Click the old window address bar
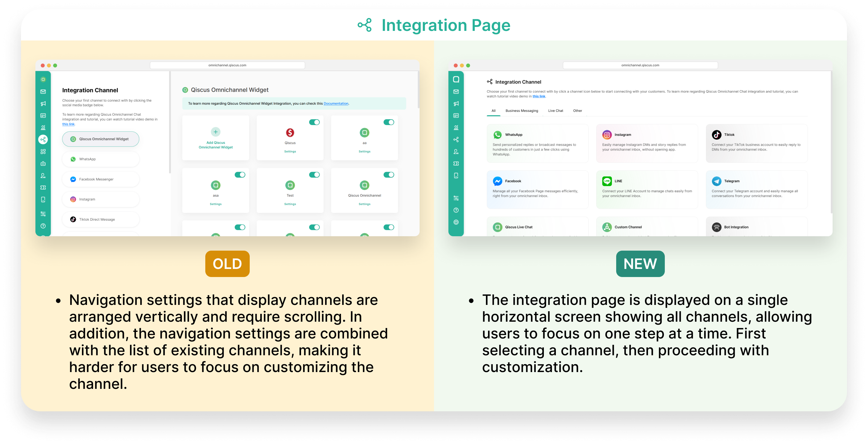 click(227, 65)
